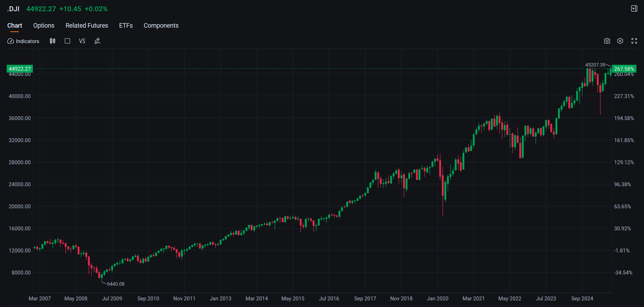Click the 267.58% percentage axis label
The height and width of the screenshot is (307, 644).
(624, 69)
